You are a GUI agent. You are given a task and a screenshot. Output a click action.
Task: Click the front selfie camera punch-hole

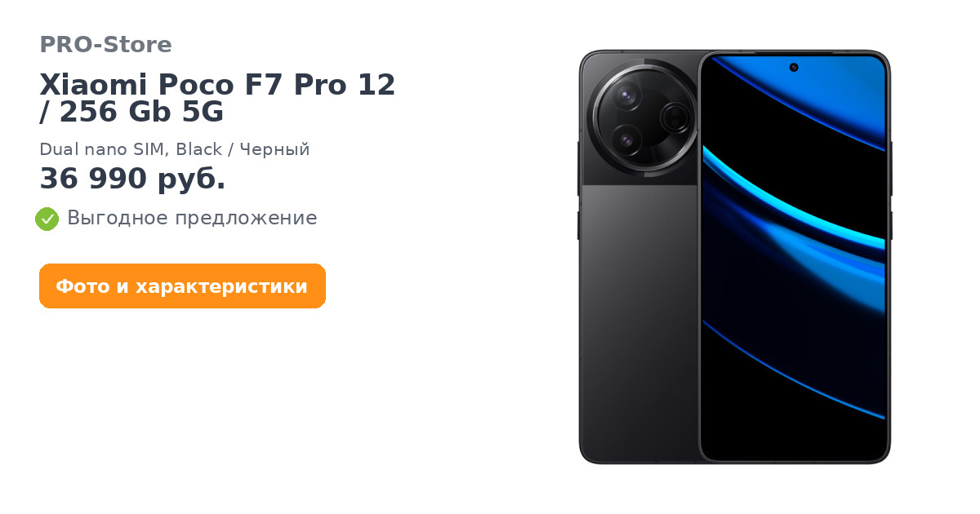coord(794,67)
